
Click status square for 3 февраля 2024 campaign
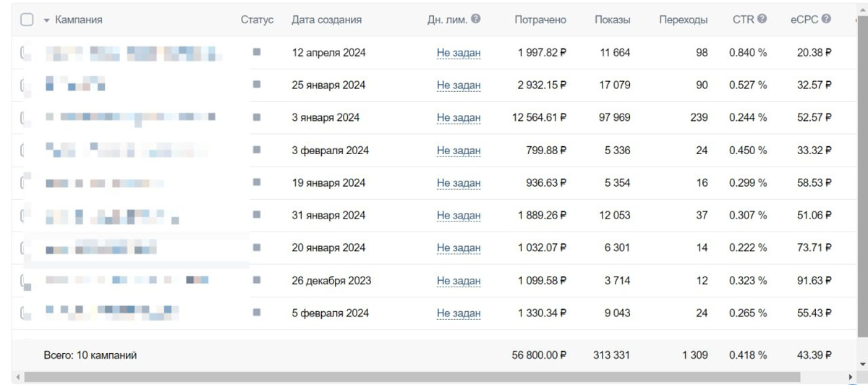click(x=257, y=150)
